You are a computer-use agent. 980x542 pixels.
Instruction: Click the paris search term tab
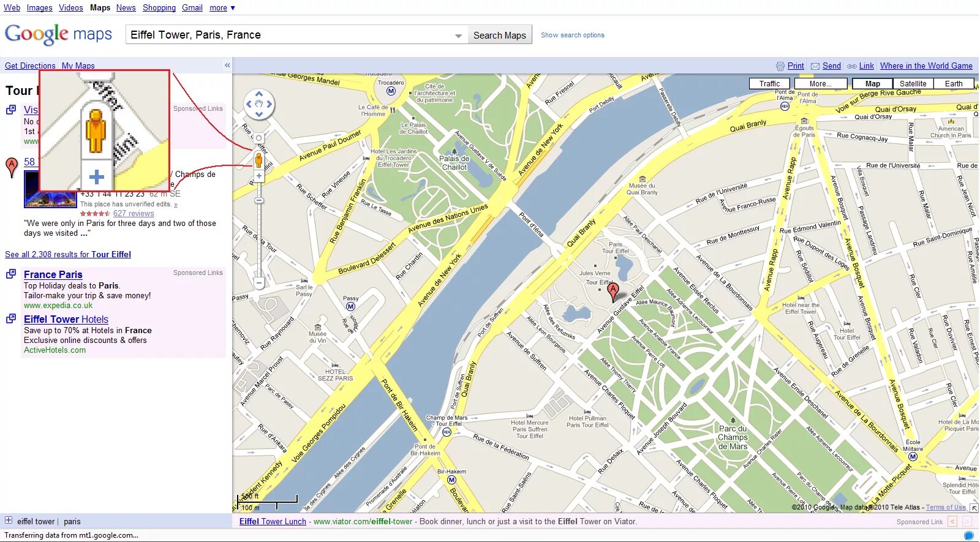click(x=72, y=521)
